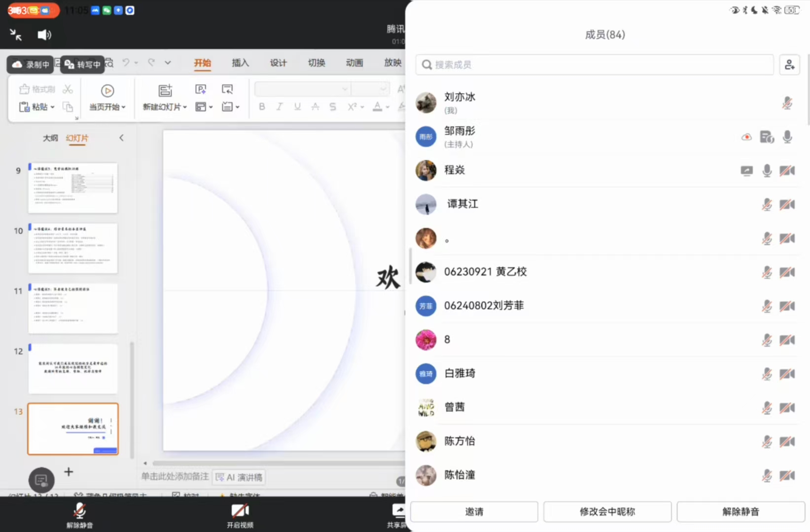Viewport: 810px width, 532px height.
Task: Open the 新建幻灯片 dropdown arrow
Action: (185, 107)
